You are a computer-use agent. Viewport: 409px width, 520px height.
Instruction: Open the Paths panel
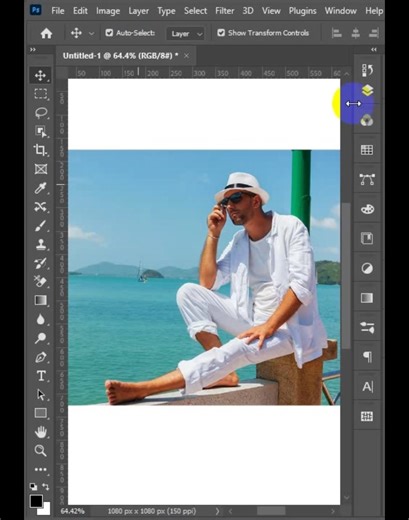[367, 180]
